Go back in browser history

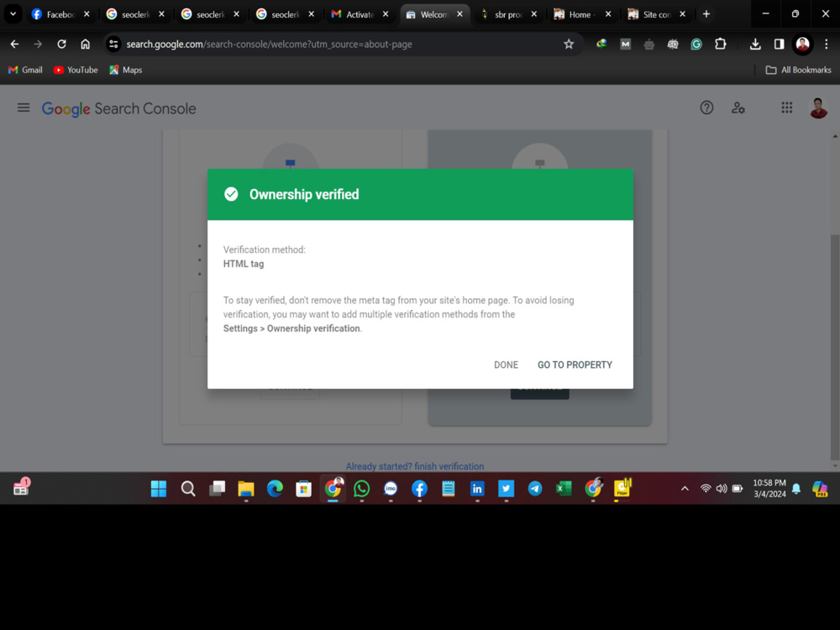14,45
